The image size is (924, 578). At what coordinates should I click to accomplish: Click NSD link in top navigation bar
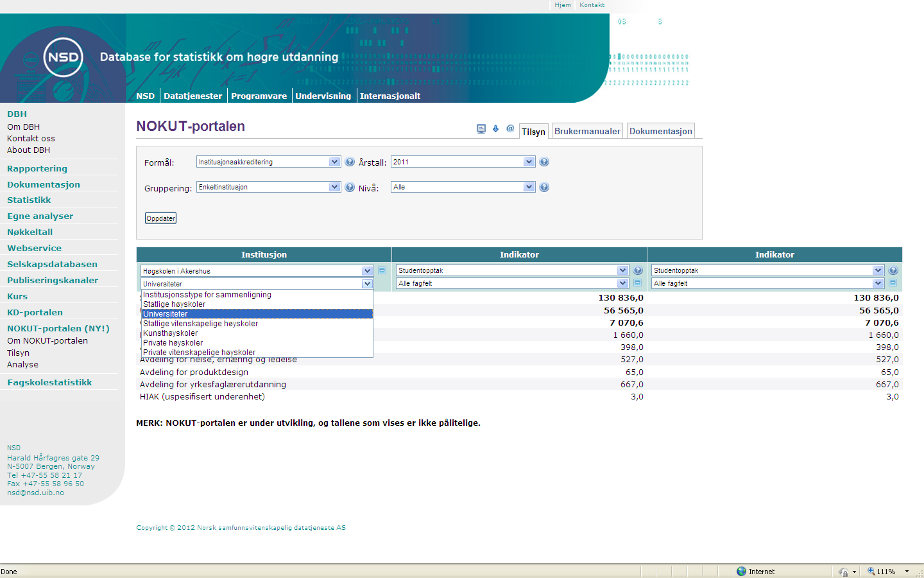145,96
